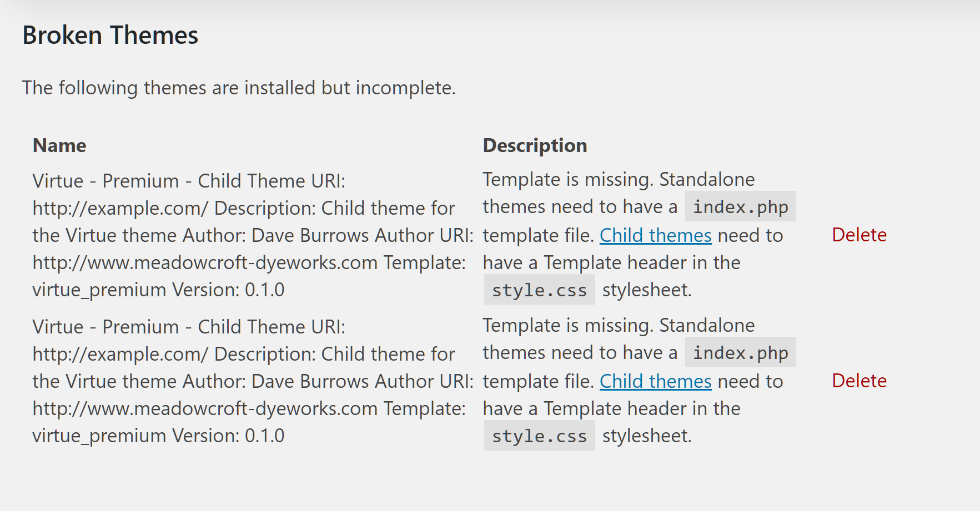Viewport: 980px width, 511px height.
Task: Click meadowcroft-dyeworks.com URL text in first row
Action: click(x=205, y=262)
